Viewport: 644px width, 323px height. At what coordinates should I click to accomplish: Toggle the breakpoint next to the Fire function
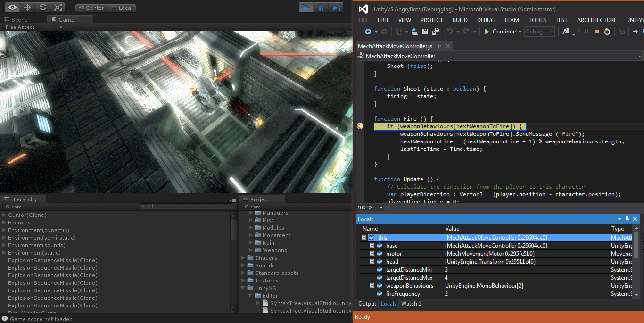click(360, 126)
